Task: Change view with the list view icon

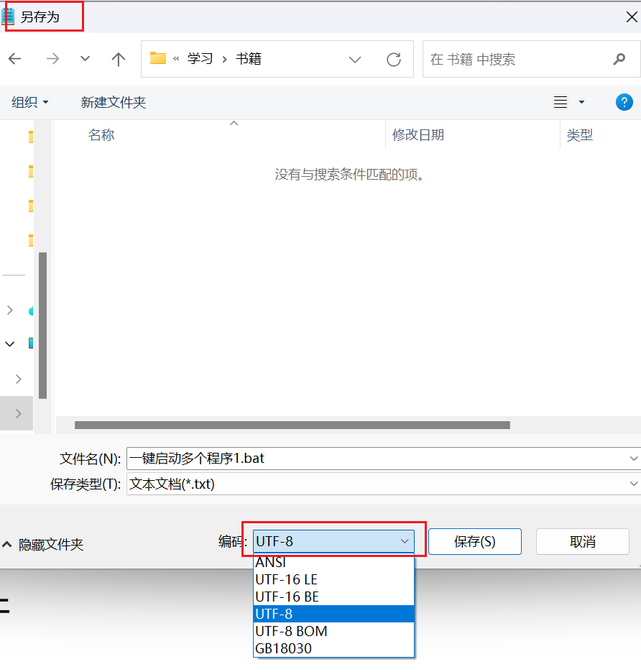Action: [561, 102]
